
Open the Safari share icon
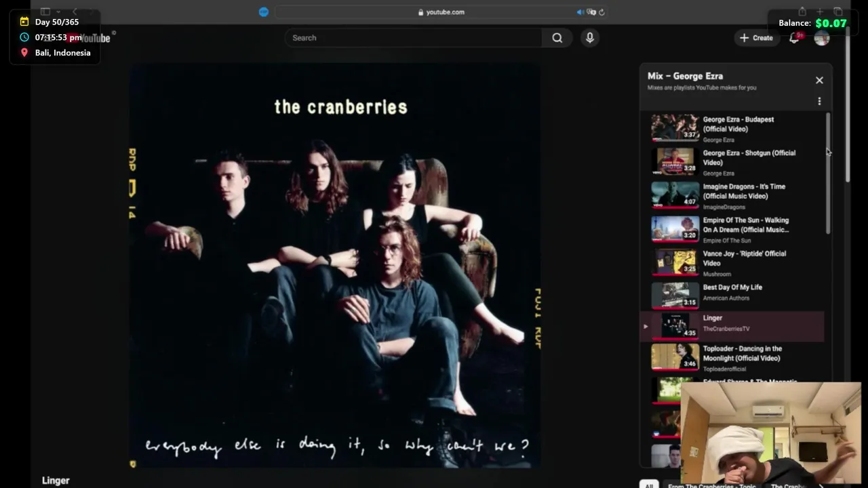tap(802, 12)
